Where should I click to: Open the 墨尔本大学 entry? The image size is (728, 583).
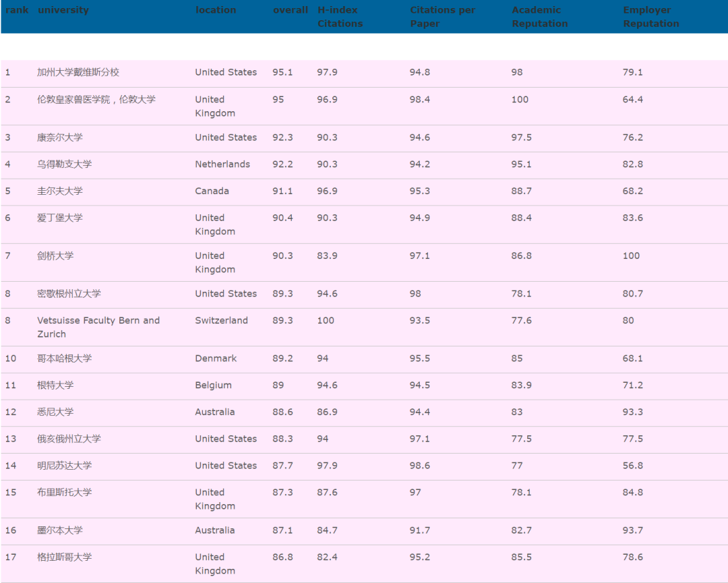pos(60,530)
